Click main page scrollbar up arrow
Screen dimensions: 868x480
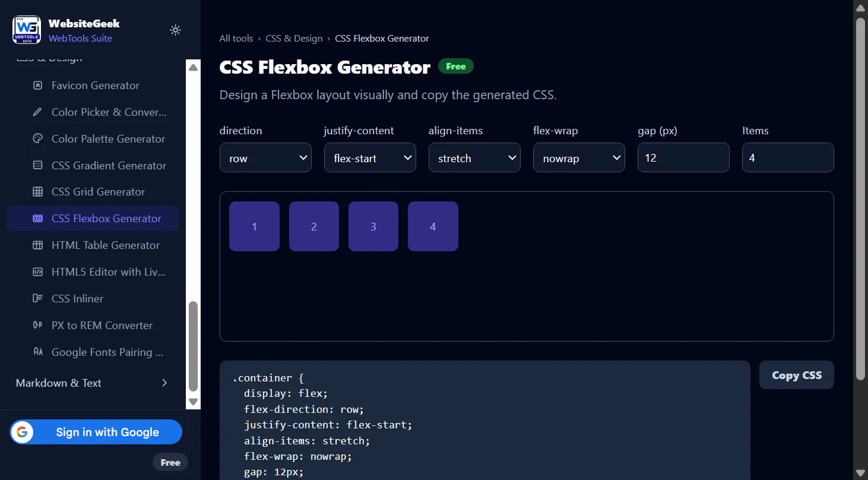click(x=860, y=8)
